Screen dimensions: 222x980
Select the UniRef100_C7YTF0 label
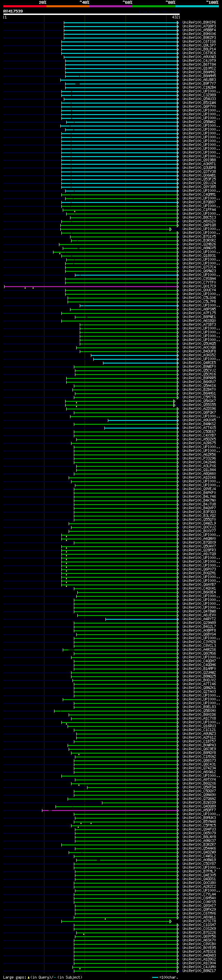pos(199,283)
